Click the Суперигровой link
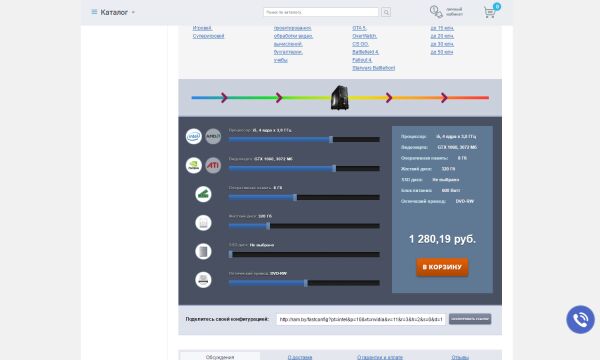 point(209,36)
